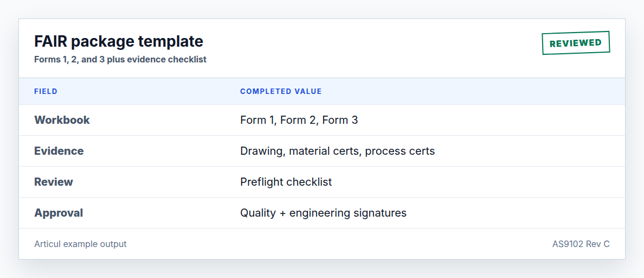Viewport: 644px width, 278px height.
Task: Select the Review row label
Action: 54,182
